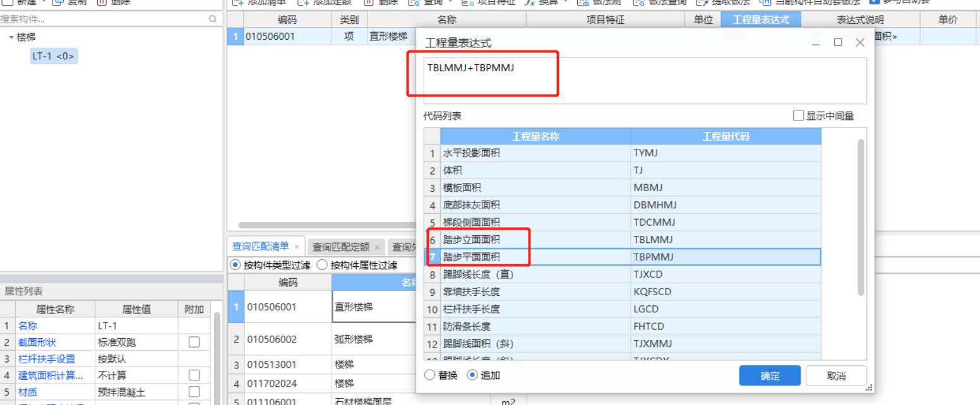Select the 水平投影面积 row
Screen dimensions: 980x405
click(x=622, y=153)
